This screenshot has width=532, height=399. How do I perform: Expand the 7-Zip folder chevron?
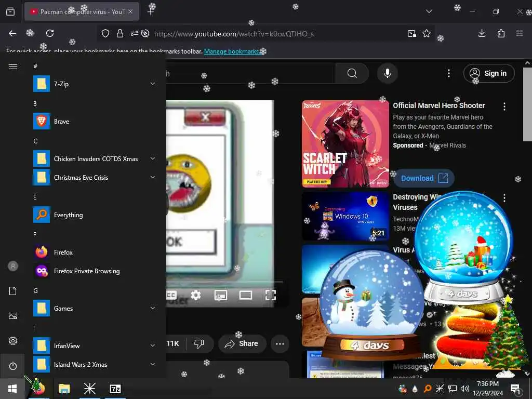(153, 84)
